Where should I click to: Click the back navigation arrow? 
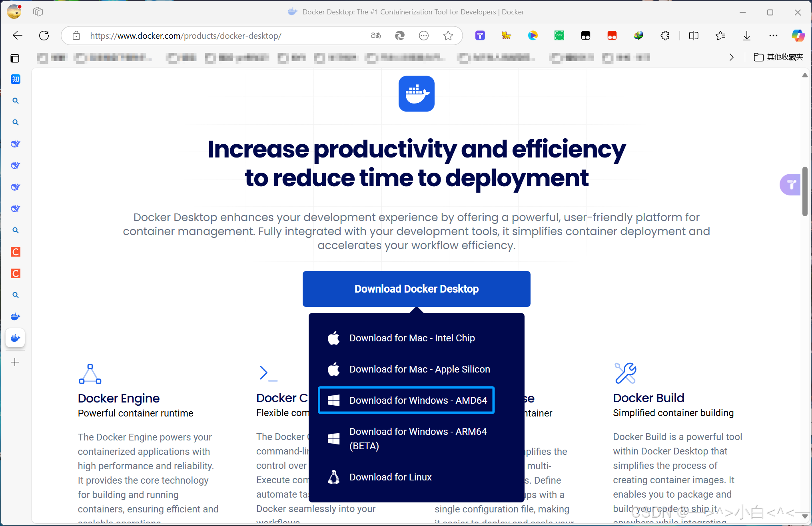click(17, 36)
